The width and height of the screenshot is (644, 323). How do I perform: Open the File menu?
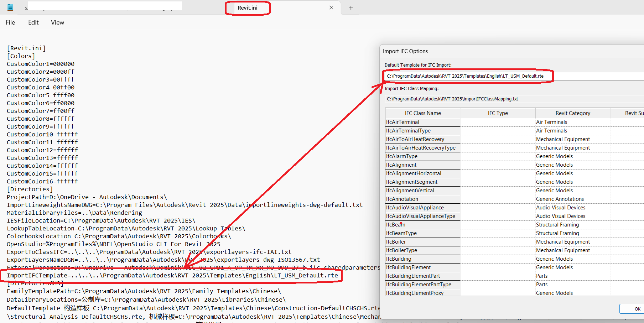pos(10,22)
